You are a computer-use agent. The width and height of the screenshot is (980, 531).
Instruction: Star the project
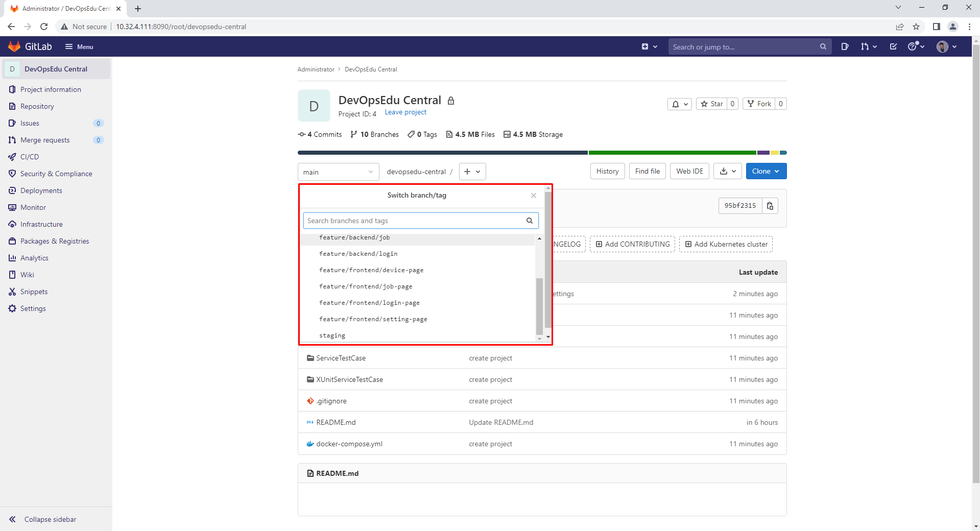pos(712,104)
